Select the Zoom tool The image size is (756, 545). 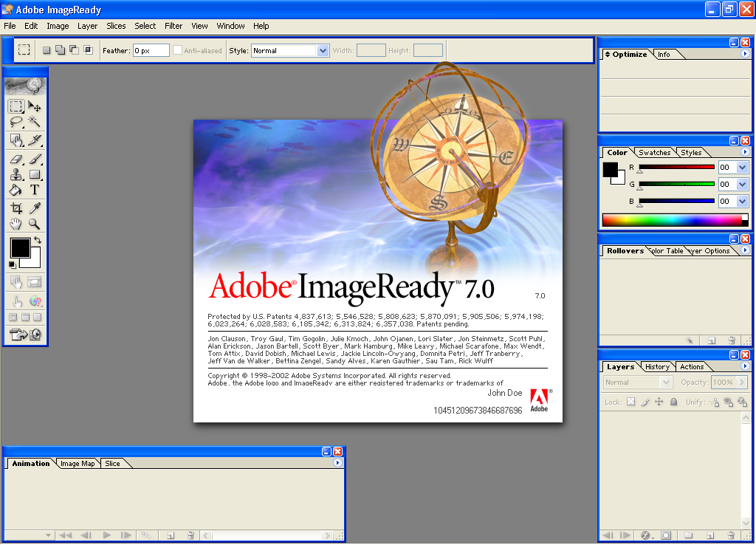coord(34,224)
